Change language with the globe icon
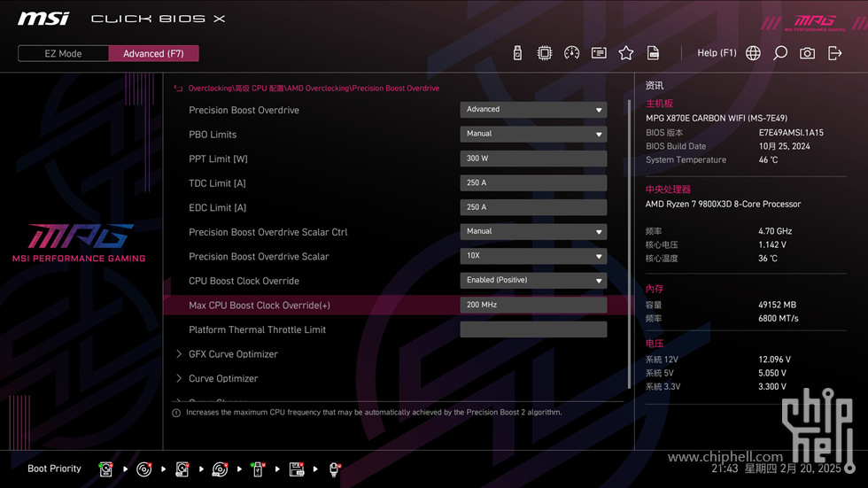Viewport: 868px width, 488px height. [x=753, y=53]
